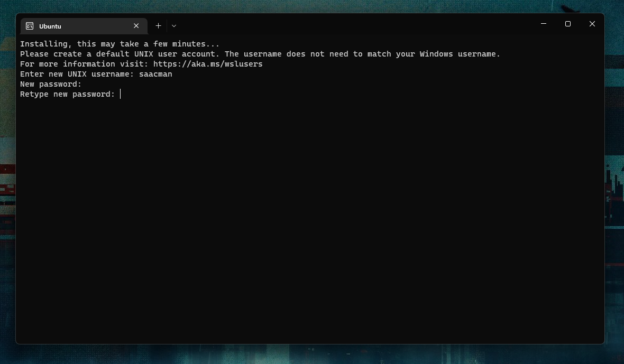Close the Ubuntu tab
The width and height of the screenshot is (624, 364).
[x=136, y=25]
